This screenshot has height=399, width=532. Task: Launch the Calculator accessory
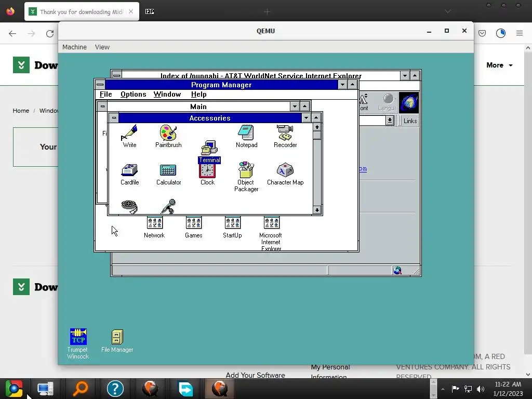coord(168,175)
